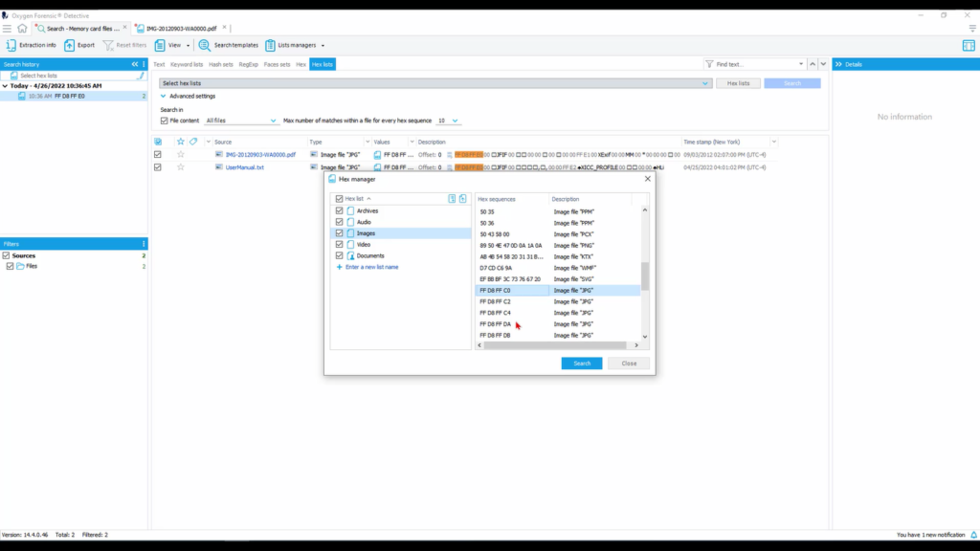Toggle the File content checkbox

tap(165, 121)
